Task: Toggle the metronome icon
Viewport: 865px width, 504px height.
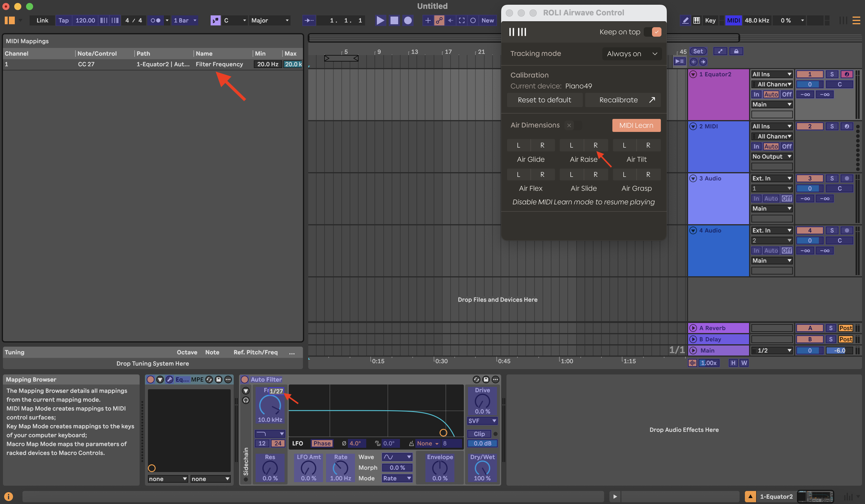Action: click(155, 20)
